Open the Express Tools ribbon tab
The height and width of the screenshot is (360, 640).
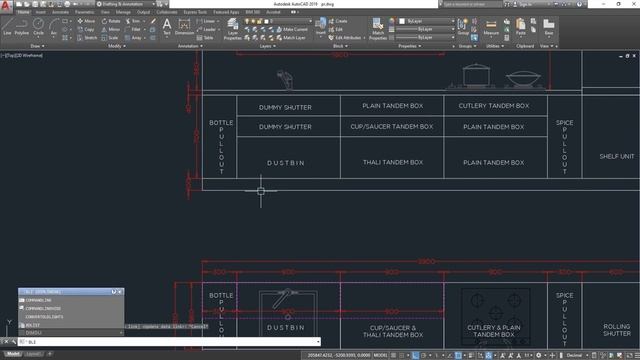[x=195, y=12]
